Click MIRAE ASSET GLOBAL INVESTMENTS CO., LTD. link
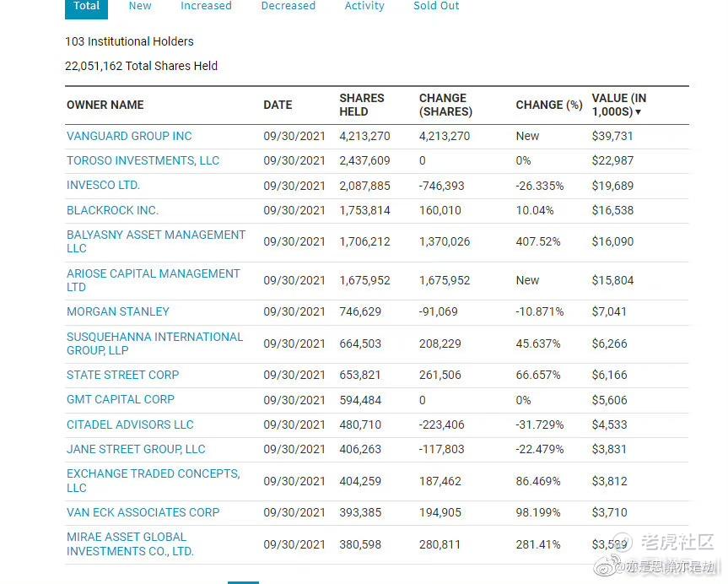This screenshot has height=584, width=728. click(130, 544)
